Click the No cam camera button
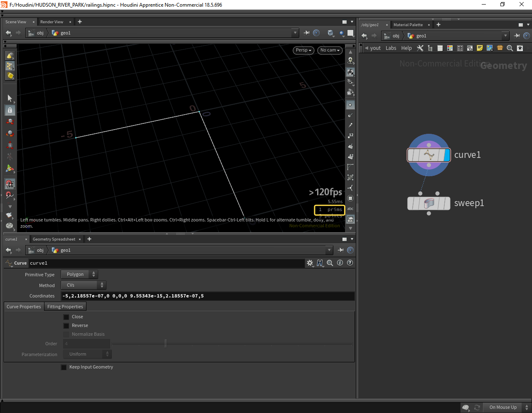This screenshot has height=413, width=532. (x=330, y=50)
